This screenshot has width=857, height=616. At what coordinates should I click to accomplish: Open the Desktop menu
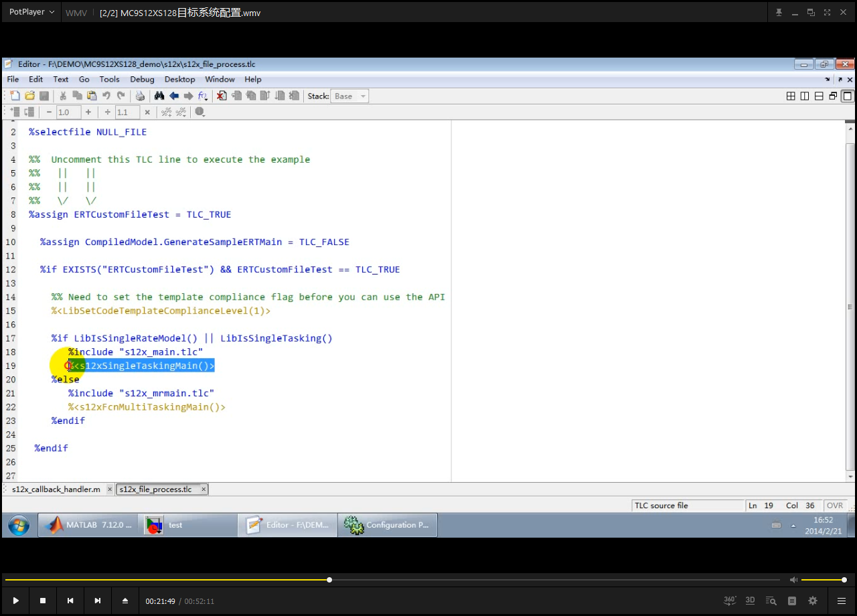[179, 79]
